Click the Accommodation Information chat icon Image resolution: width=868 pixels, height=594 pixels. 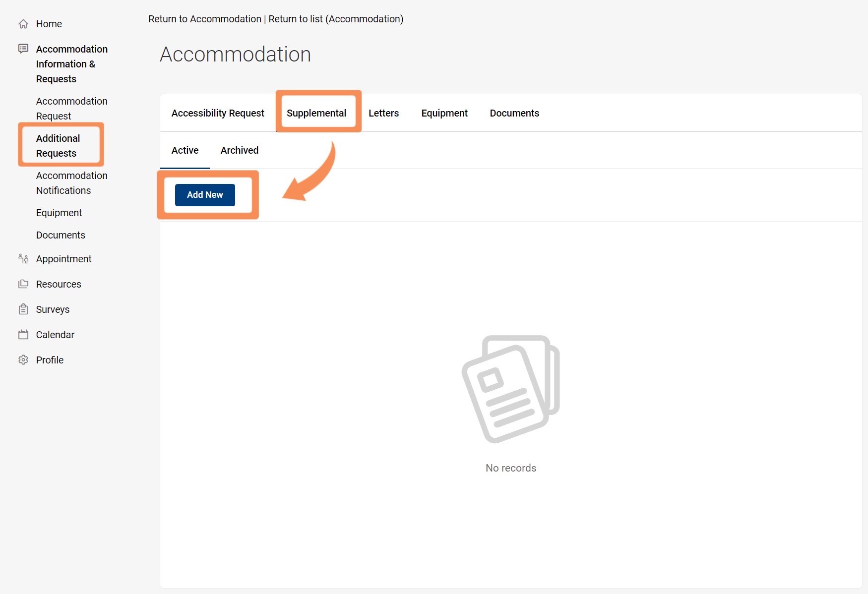coord(23,49)
